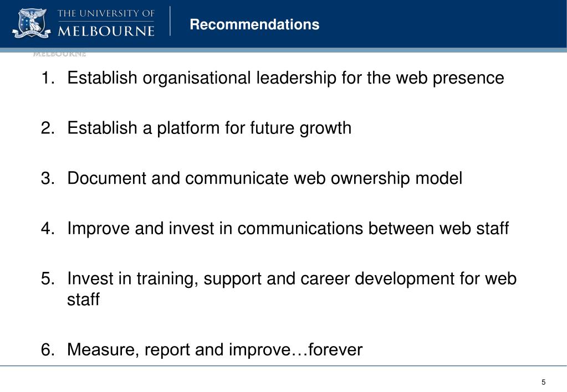Image resolution: width=567 pixels, height=392 pixels.
Task: Click the number '3.' list marker
Action: [48, 178]
